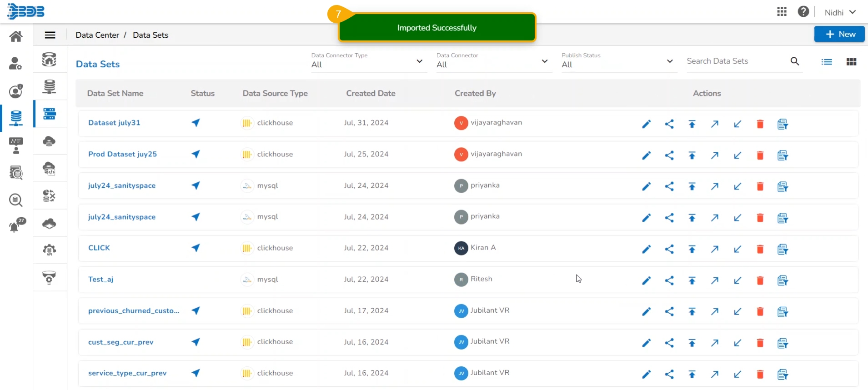The height and width of the screenshot is (390, 868).
Task: Select the Data Sets breadcrumb item
Action: pyautogui.click(x=151, y=35)
